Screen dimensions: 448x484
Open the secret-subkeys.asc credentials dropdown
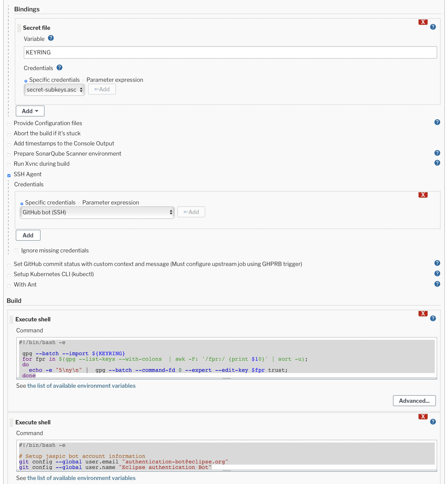click(54, 90)
